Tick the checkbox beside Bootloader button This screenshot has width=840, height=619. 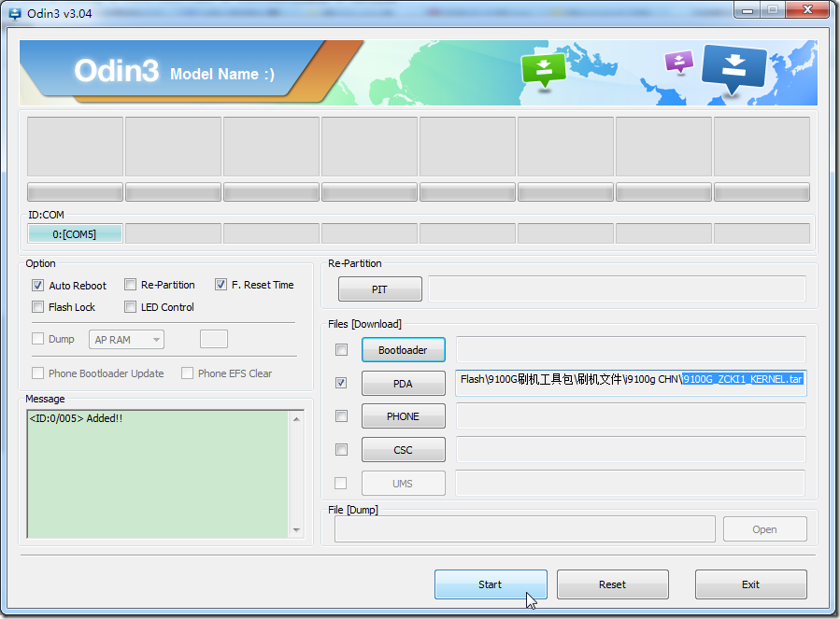pyautogui.click(x=341, y=350)
